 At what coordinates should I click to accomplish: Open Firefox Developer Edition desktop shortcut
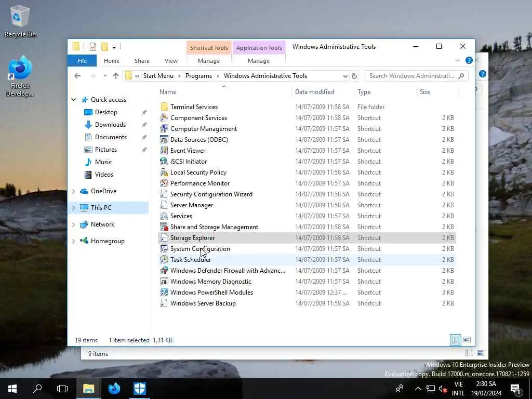[20, 76]
